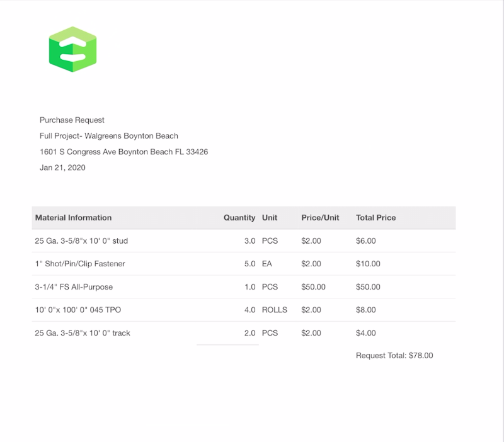Click the EA unit cell
504x442 pixels.
point(267,264)
